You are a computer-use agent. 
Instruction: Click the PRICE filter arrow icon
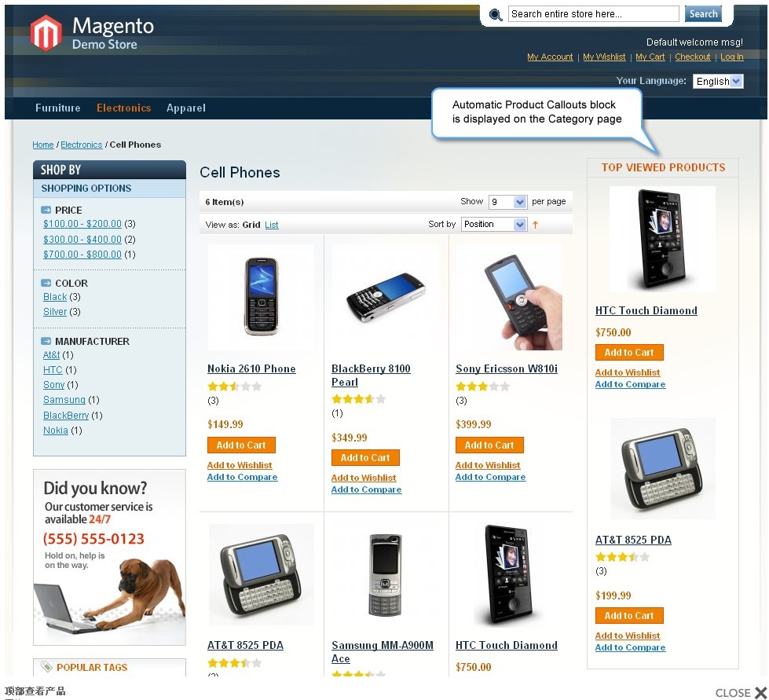46,210
